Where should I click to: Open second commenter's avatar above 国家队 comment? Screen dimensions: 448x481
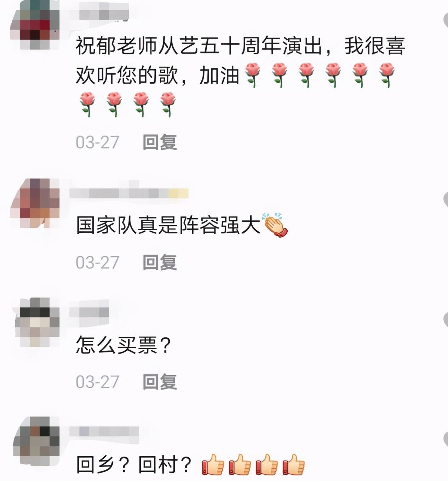click(x=35, y=203)
